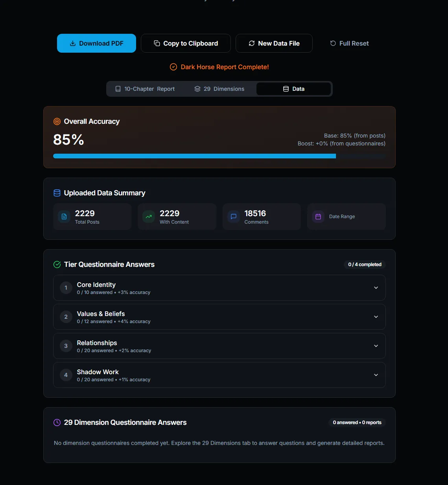Click the Date Range label
448x485 pixels.
pyautogui.click(x=342, y=217)
